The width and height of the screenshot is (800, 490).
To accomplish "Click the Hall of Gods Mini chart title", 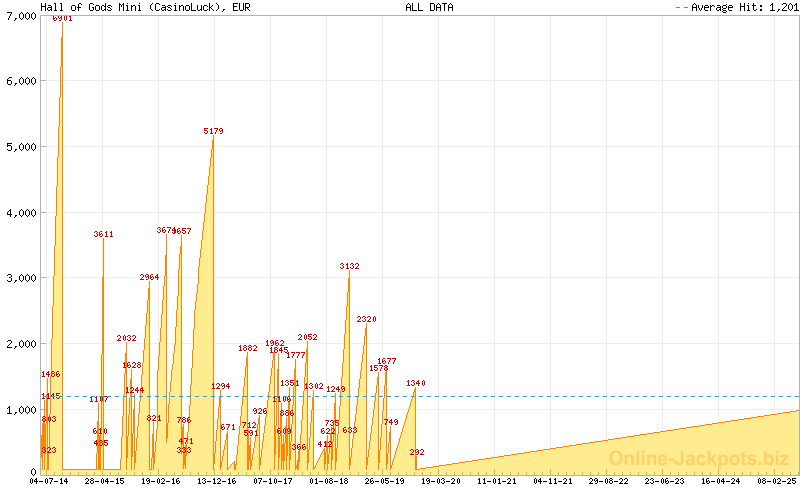I will point(145,7).
